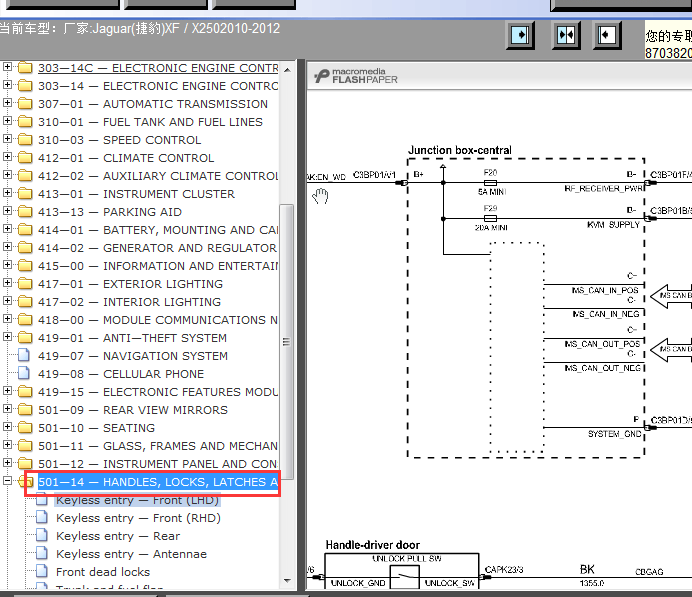Select 310-03 Speed Control folder icon
The width and height of the screenshot is (692, 597).
[25, 139]
